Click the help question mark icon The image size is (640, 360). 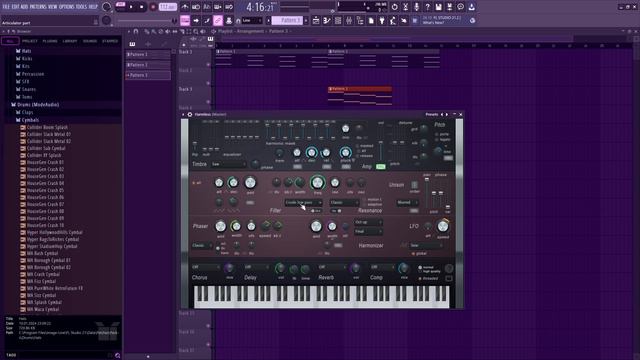click(427, 7)
